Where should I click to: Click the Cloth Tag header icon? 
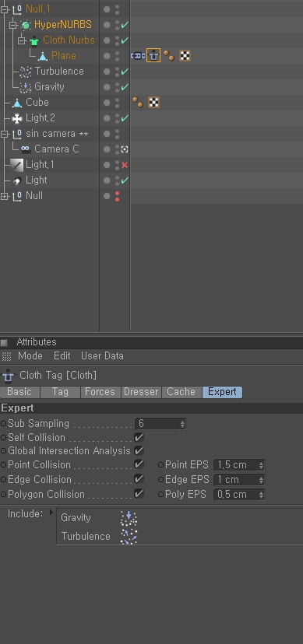8,376
